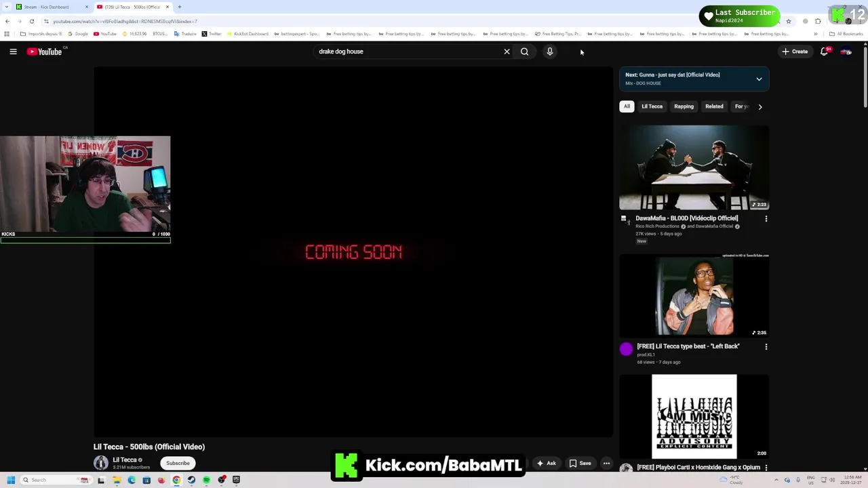Click the YouTube search input field
868x488 pixels.
click(407, 52)
